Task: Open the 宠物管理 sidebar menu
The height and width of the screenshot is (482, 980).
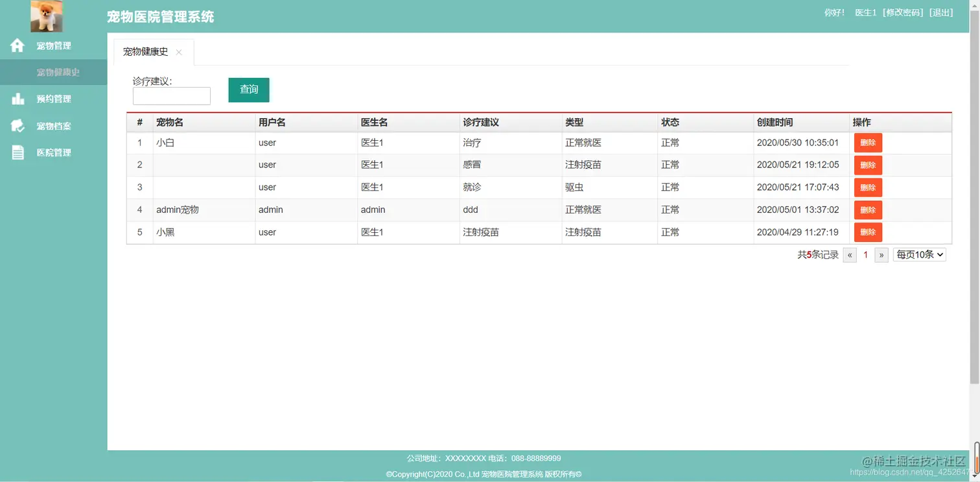Action: coord(54,46)
